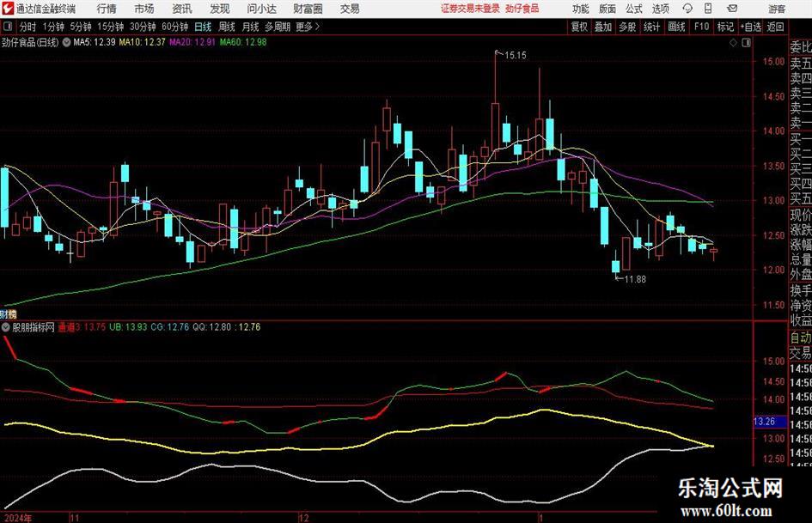Open the 财富圈 menu

pos(308,9)
